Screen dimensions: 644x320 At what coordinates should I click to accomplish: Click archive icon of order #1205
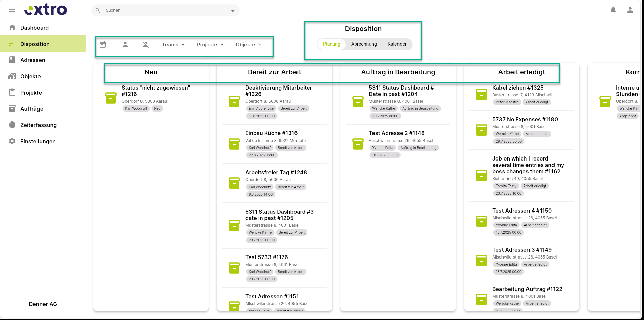click(x=234, y=226)
